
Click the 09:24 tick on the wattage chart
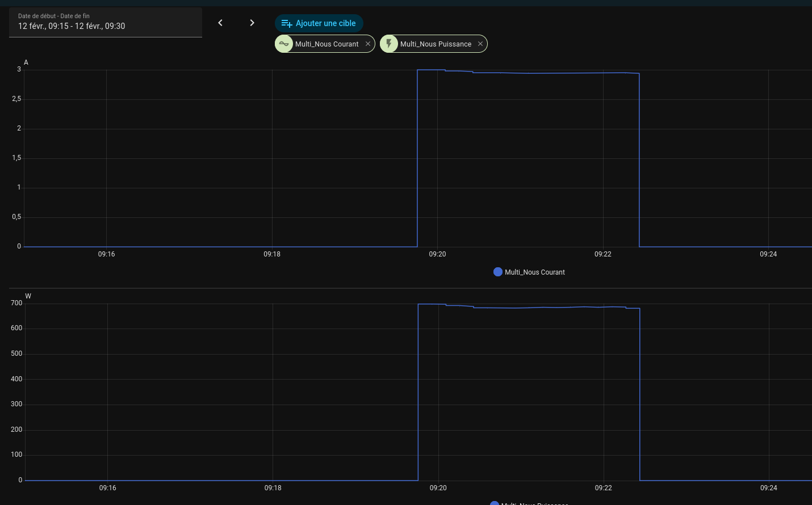tap(768, 488)
